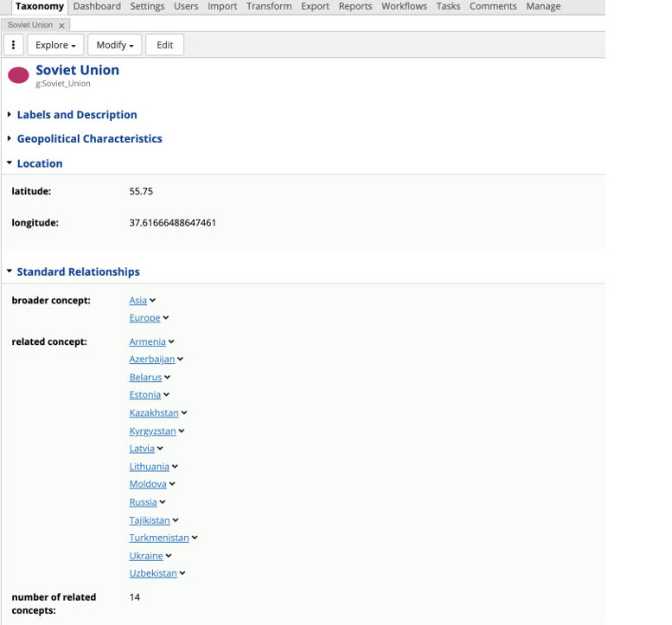Follow the Lithuania link
Screen dimensions: 672x625
(x=149, y=467)
